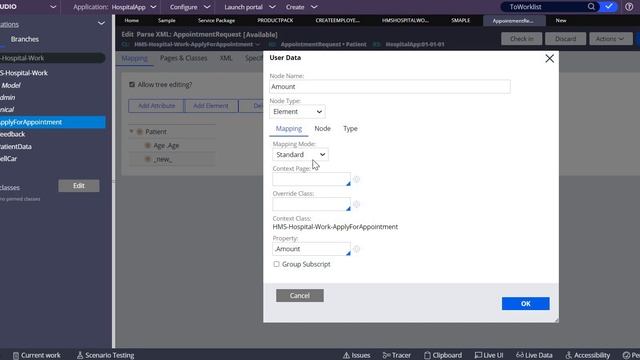Switch to the Type tab in dialog
The image size is (640, 360).
pyautogui.click(x=350, y=129)
